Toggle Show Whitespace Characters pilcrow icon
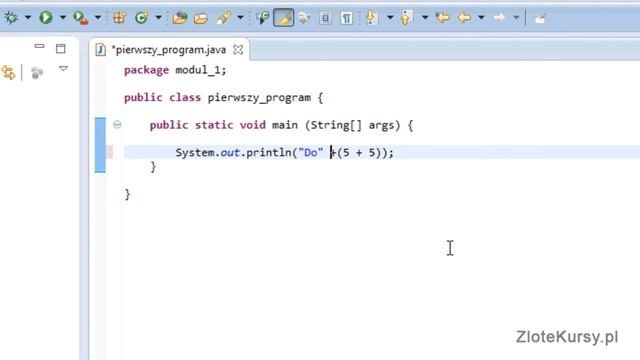Viewport: 640px width, 360px height. click(346, 18)
